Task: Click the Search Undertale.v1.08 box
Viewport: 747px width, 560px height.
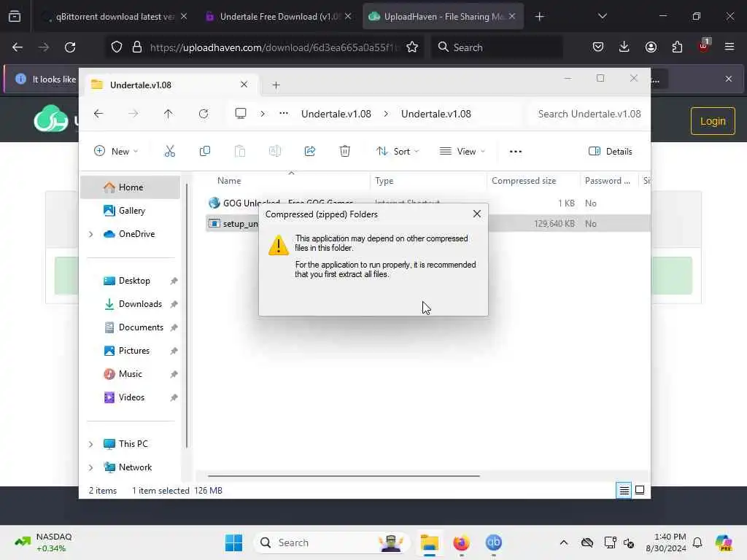Action: pos(589,114)
